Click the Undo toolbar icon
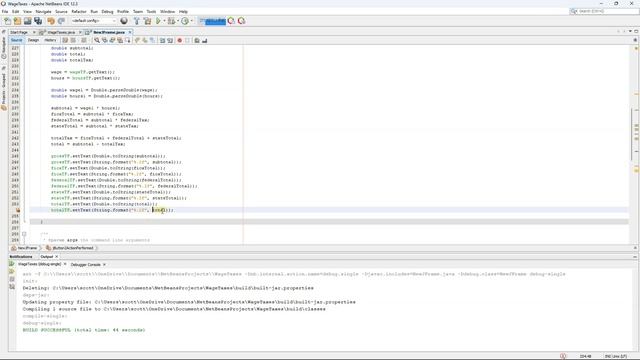Screen dimensions: 640x360 click(x=51, y=21)
